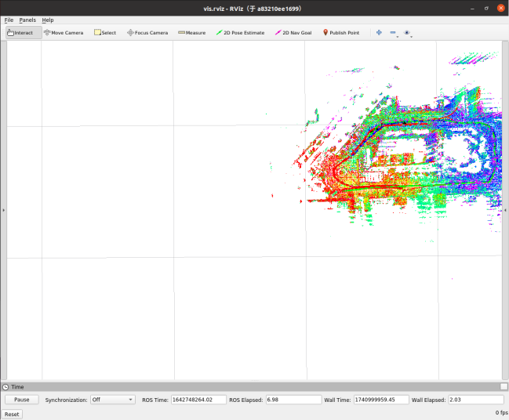Image resolution: width=509 pixels, height=420 pixels.
Task: Choose the Select tool
Action: (105, 33)
